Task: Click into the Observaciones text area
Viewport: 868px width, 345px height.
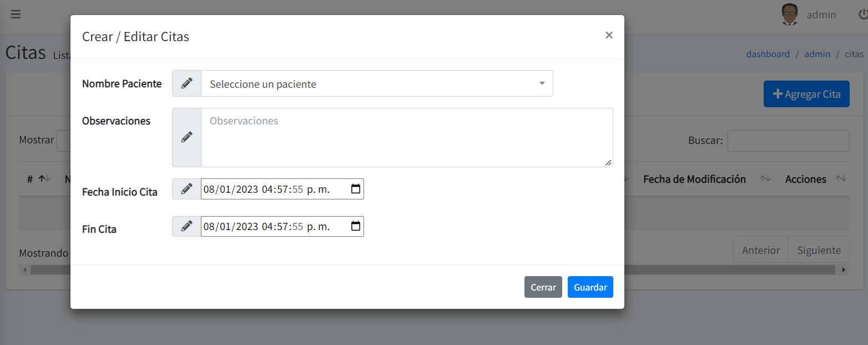Action: point(406,138)
